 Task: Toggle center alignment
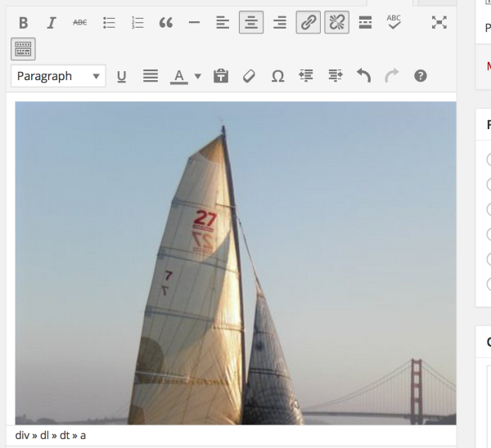click(x=251, y=23)
